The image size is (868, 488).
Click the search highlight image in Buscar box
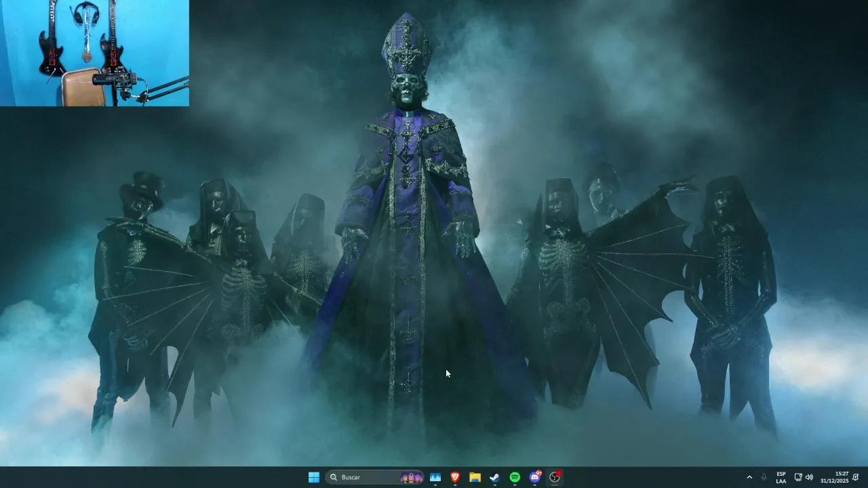tap(412, 477)
